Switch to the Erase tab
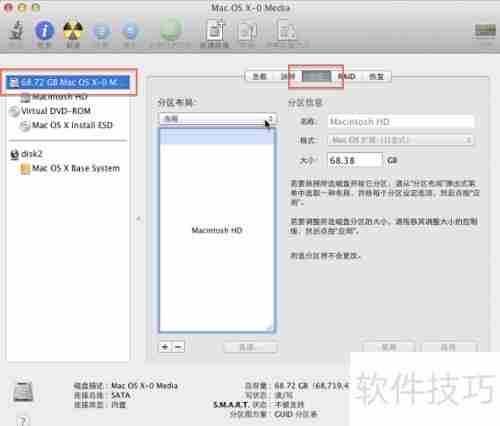Screen dimensions: 500x426 pyautogui.click(x=287, y=76)
